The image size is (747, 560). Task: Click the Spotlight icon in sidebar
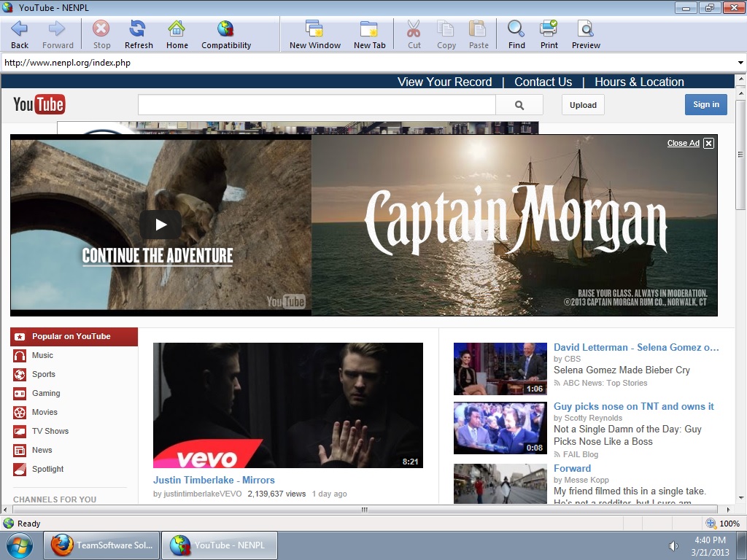pyautogui.click(x=20, y=470)
